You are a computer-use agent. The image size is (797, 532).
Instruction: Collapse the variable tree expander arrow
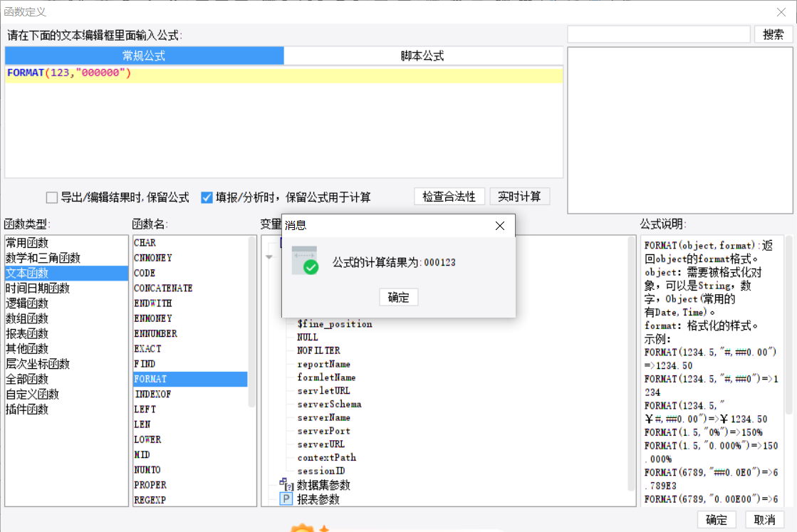(x=269, y=257)
